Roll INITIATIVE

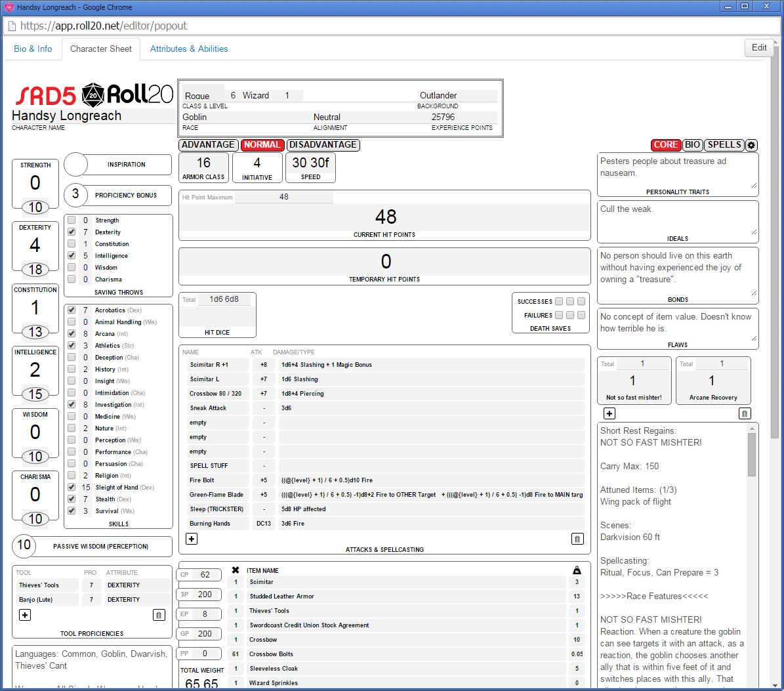257,177
